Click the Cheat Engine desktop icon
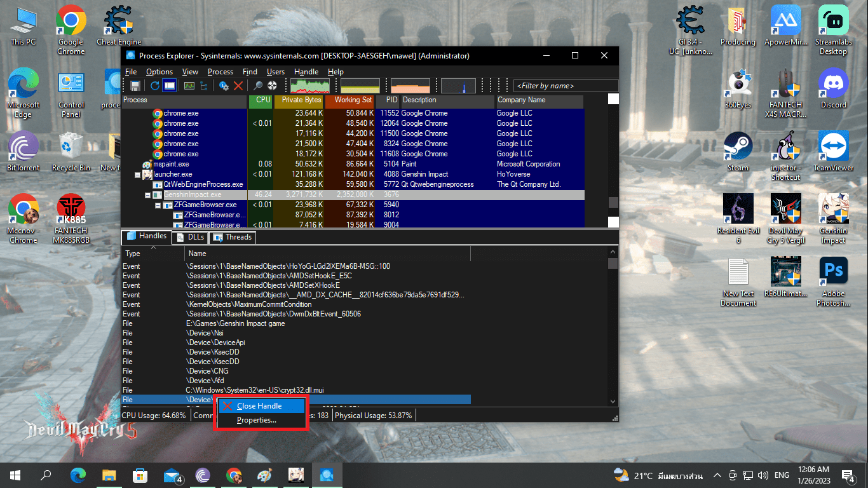Screen dimensions: 868x488 pyautogui.click(x=119, y=26)
